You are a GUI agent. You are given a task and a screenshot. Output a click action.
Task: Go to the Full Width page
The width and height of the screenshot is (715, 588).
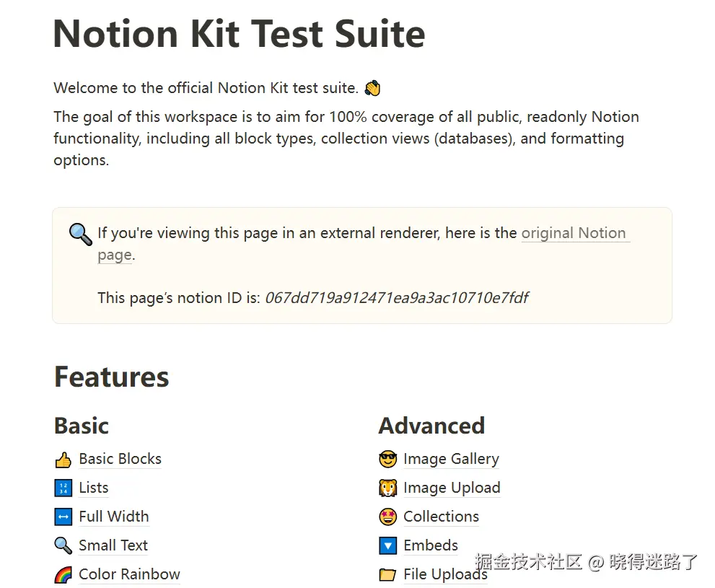point(113,517)
